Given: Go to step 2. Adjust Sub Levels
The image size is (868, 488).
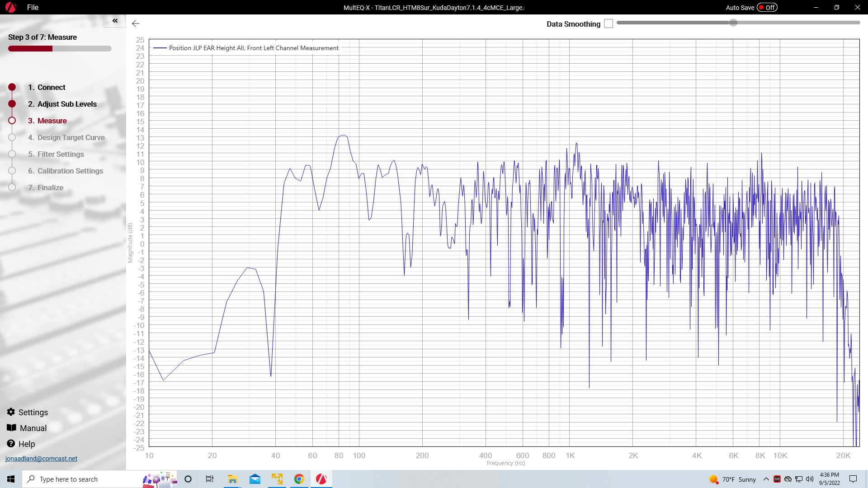Looking at the screenshot, I should [x=62, y=104].
